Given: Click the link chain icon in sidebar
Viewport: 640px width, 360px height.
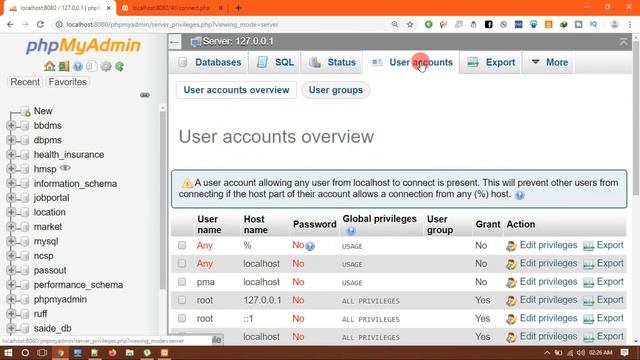Looking at the screenshot, I should click(144, 95).
